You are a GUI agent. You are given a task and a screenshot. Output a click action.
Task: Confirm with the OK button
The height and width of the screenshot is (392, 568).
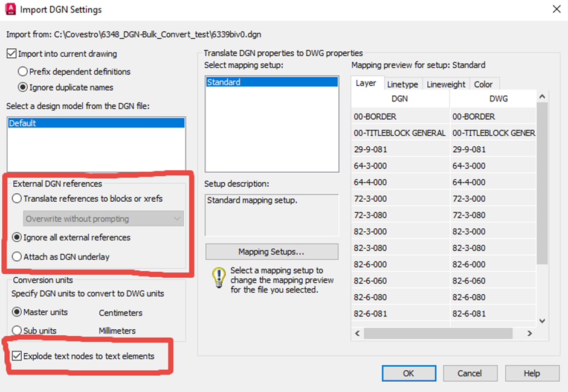408,373
